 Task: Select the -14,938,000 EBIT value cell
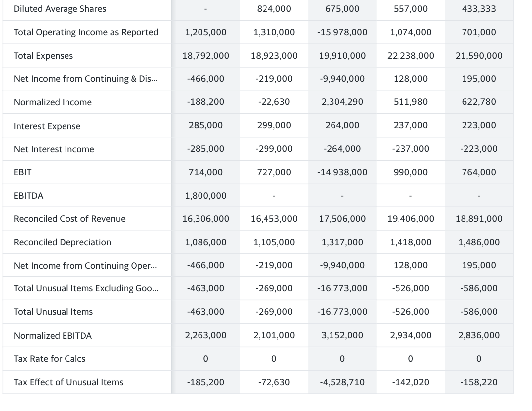pos(341,172)
